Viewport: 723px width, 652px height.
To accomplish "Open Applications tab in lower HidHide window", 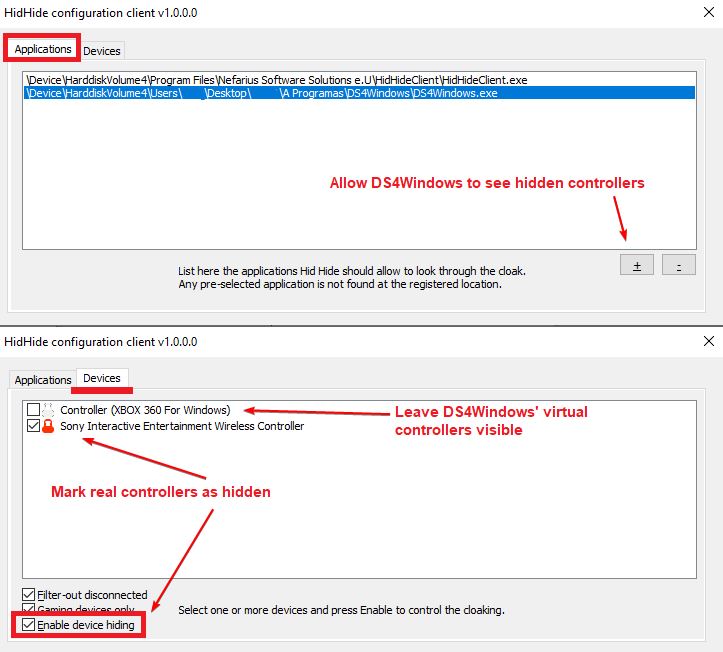I will click(x=42, y=380).
